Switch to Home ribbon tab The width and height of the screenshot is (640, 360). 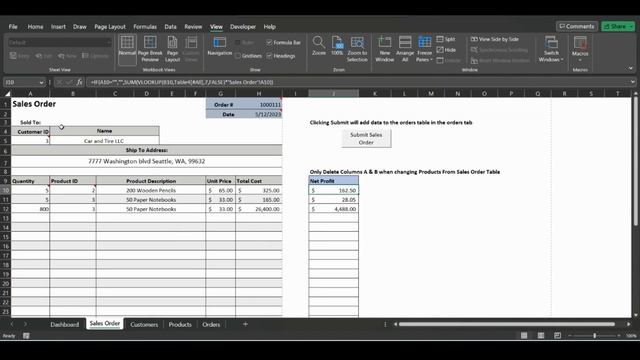point(36,27)
